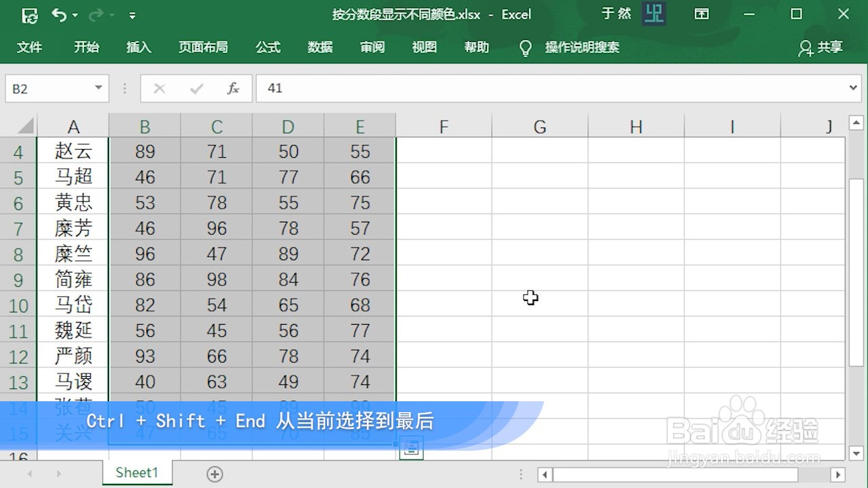The image size is (868, 488).
Task: Switch to the 数据 ribbon tab
Action: pos(319,47)
